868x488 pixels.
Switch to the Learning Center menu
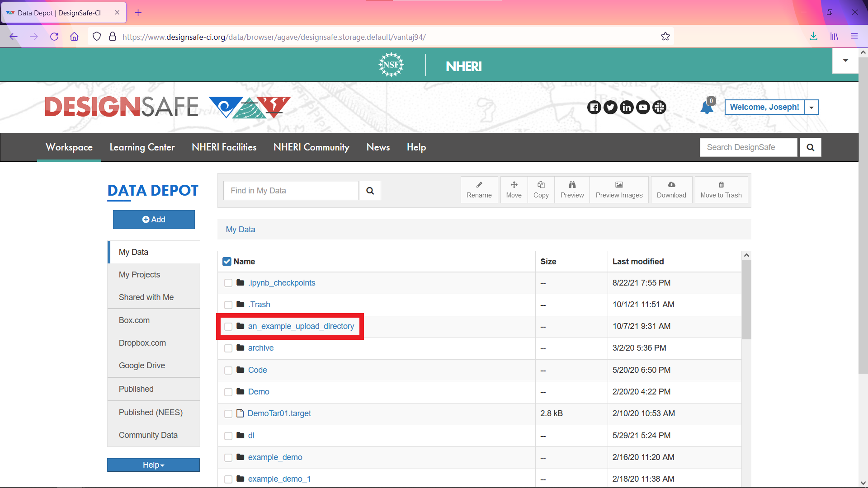click(x=142, y=147)
